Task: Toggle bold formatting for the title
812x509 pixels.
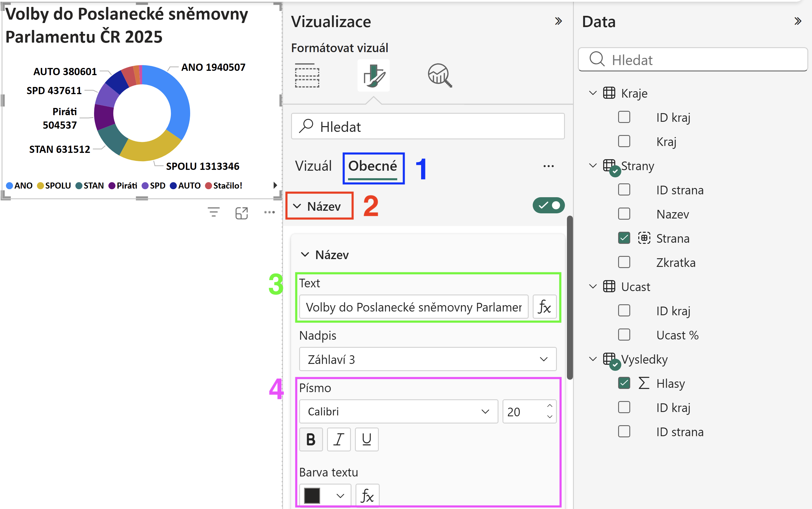Action: tap(311, 439)
